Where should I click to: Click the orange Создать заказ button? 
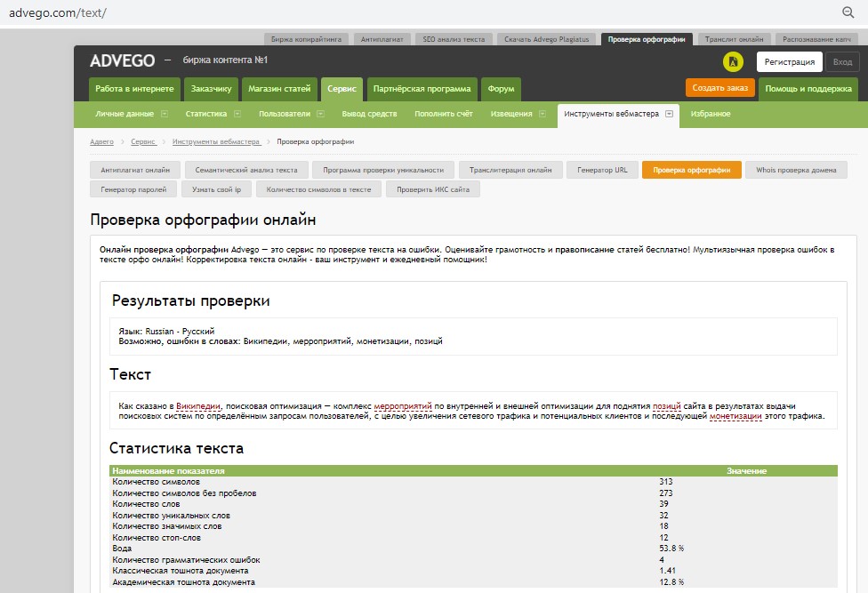719,88
